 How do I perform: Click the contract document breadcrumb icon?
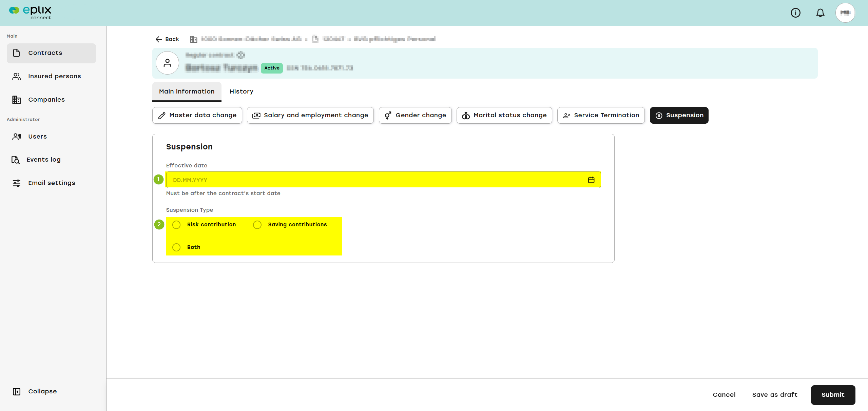click(x=315, y=39)
